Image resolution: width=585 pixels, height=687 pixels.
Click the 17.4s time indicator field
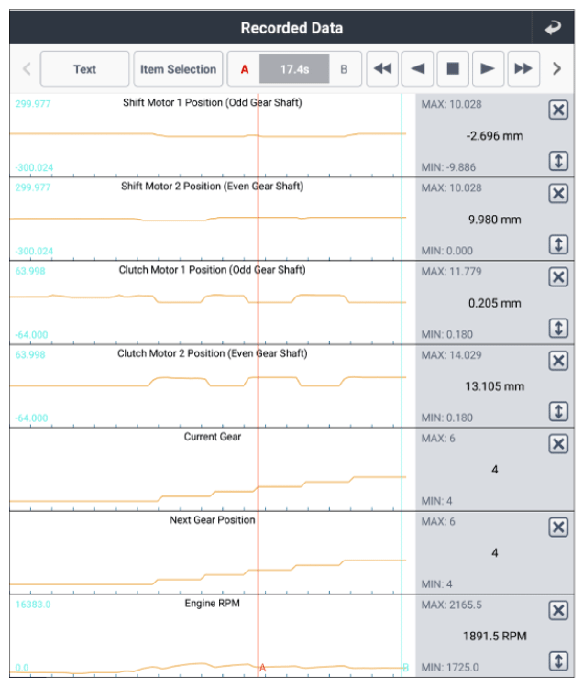point(294,69)
